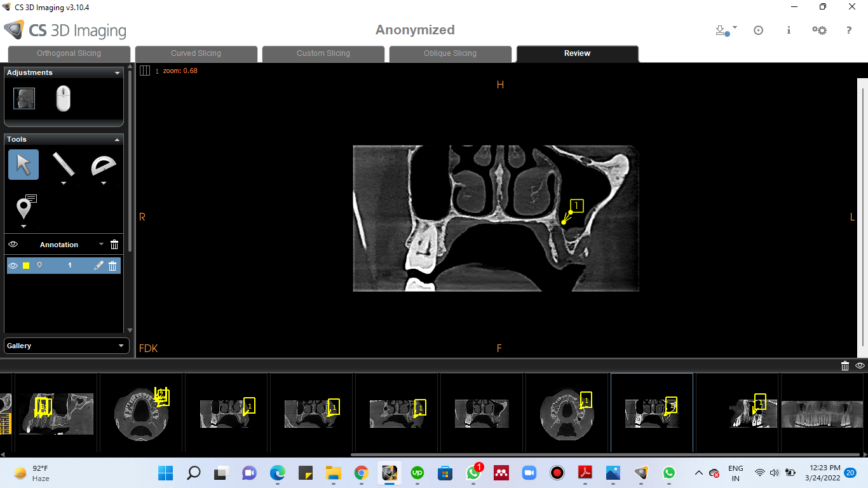The height and width of the screenshot is (488, 868).
Task: Collapse the Adjustments panel
Action: click(117, 73)
